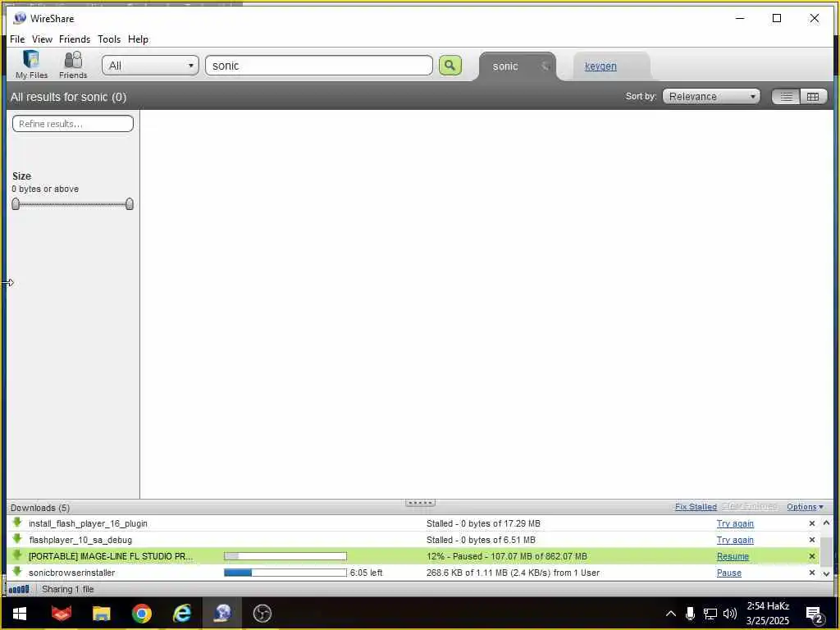The height and width of the screenshot is (630, 840).
Task: Click the microphone tray icon
Action: (x=690, y=614)
